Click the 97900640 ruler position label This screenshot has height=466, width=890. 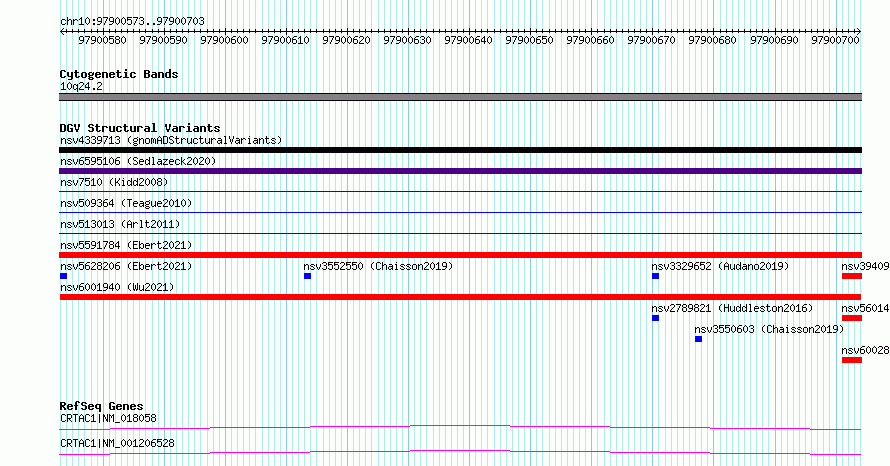point(468,40)
